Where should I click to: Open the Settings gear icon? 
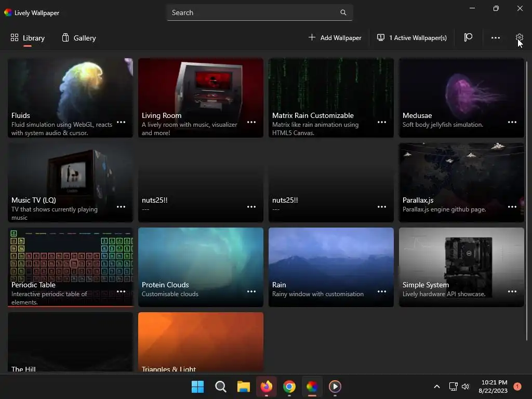pyautogui.click(x=519, y=37)
